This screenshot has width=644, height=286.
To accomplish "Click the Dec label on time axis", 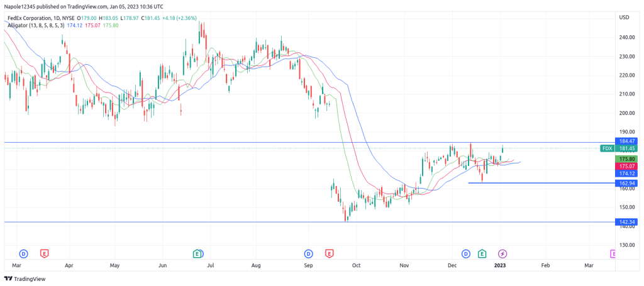I will [453, 266].
